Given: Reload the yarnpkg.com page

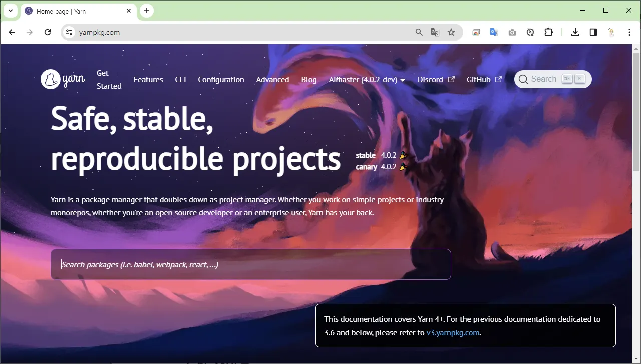Looking at the screenshot, I should tap(48, 32).
